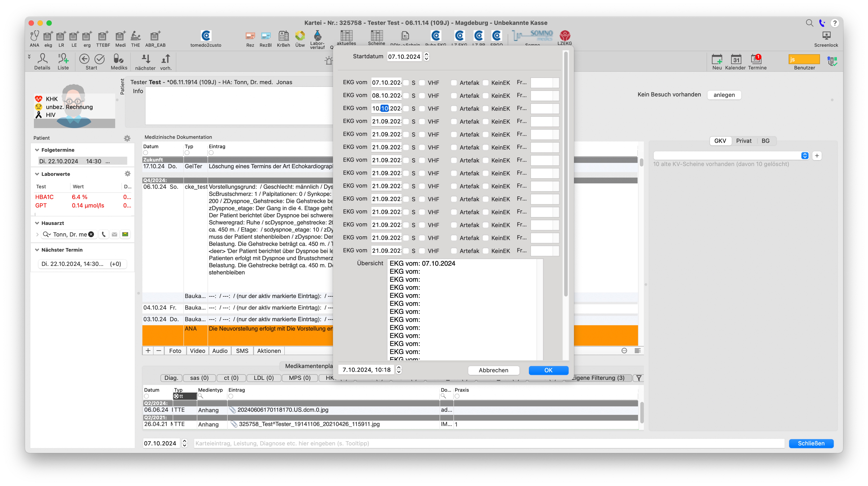This screenshot has width=868, height=486.
Task: Check KeinEK box for EKG vom 07.10.2024
Action: (486, 83)
